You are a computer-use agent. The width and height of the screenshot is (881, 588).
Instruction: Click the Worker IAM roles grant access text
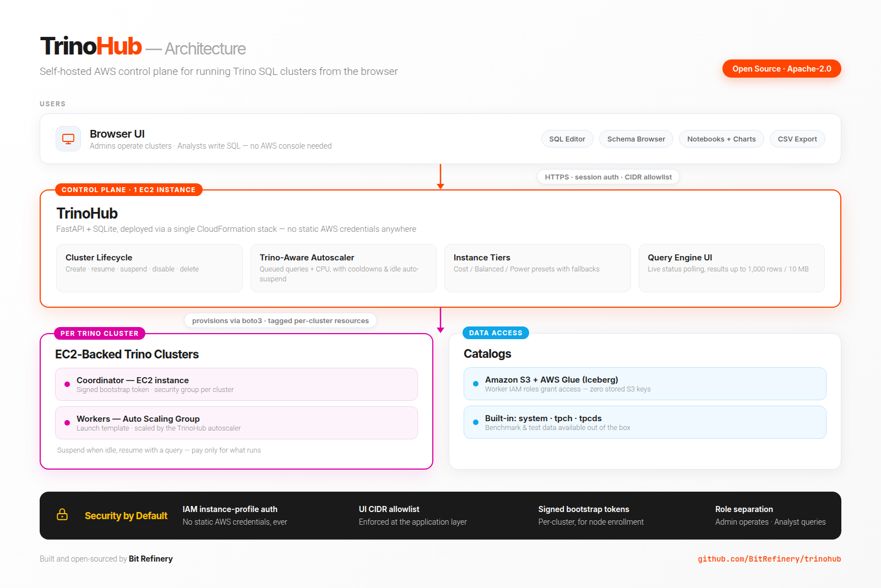pyautogui.click(x=568, y=389)
